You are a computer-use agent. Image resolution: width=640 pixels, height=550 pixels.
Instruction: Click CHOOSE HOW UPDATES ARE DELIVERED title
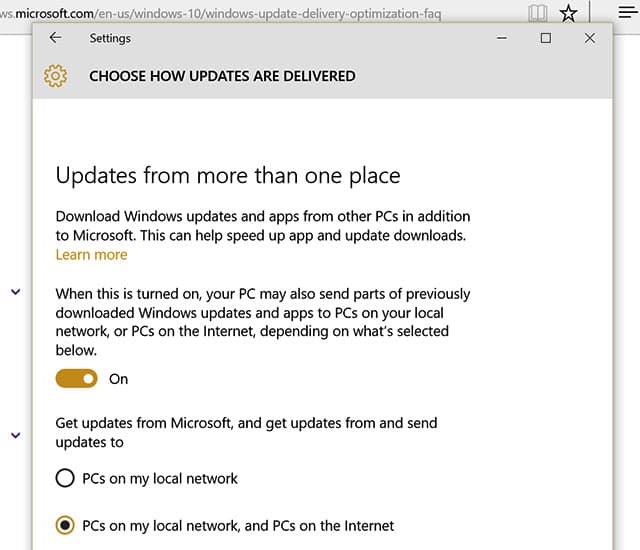click(222, 76)
